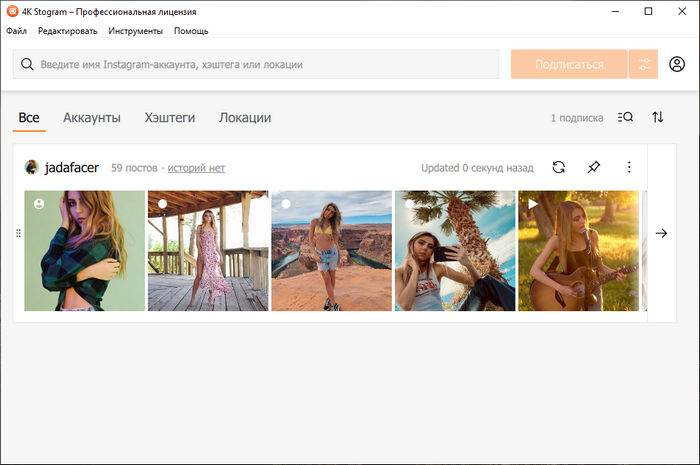The width and height of the screenshot is (700, 465).
Task: Pin the jadafacer subscription
Action: 593,167
